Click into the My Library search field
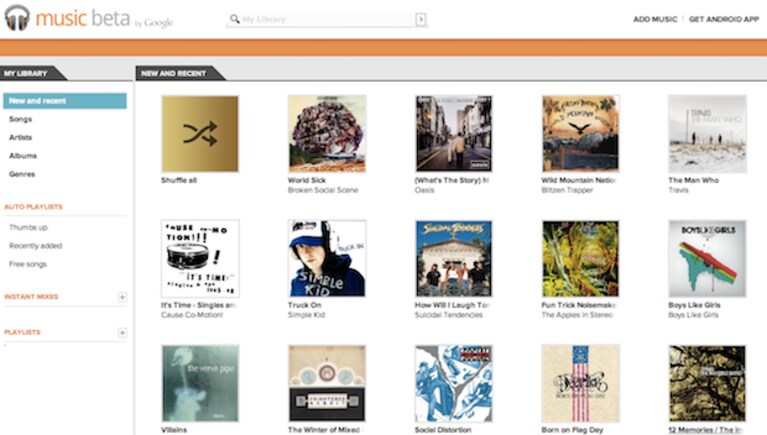The image size is (767, 435). [x=327, y=20]
